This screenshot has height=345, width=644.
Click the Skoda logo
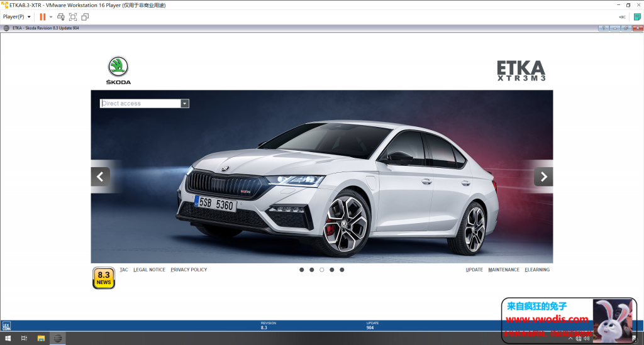118,70
